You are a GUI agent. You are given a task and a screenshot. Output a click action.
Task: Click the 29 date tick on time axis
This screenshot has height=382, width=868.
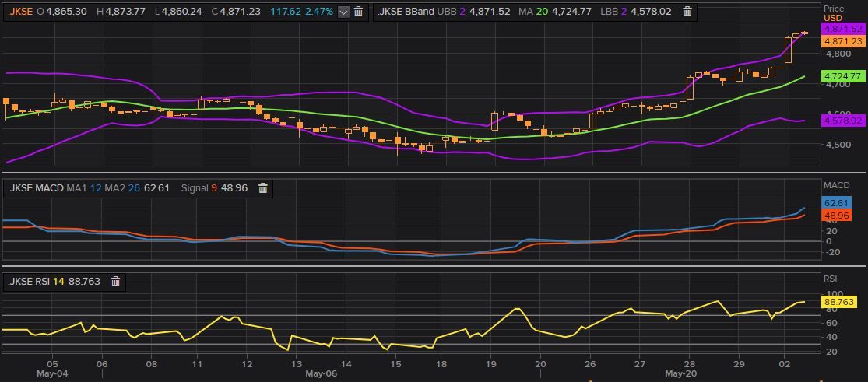tap(738, 364)
